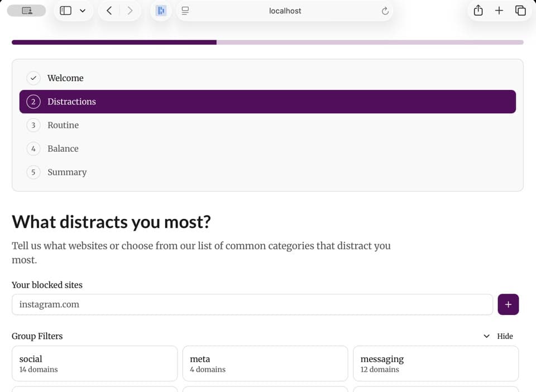Open the sidebar dropdown chevron
Screen dimensions: 536x392
83,11
